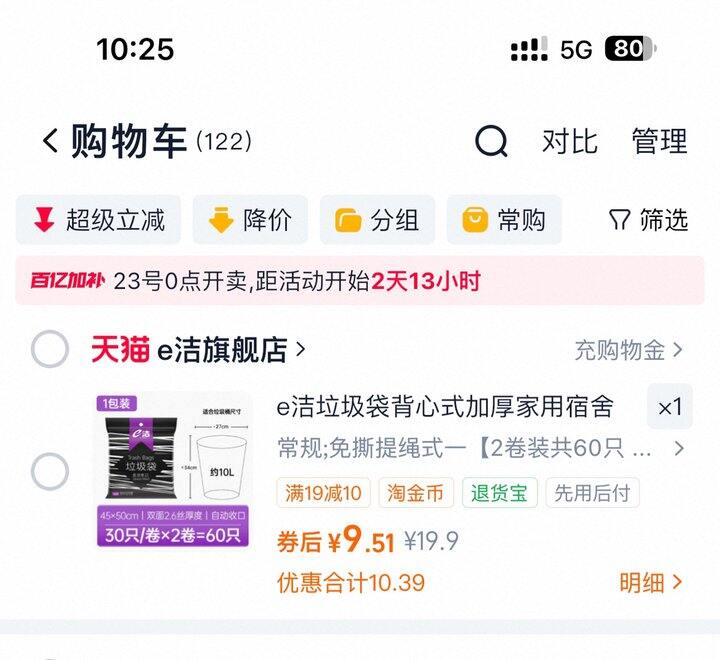
Task: Open e洁旗舰店 store page chevron
Action: pyautogui.click(x=300, y=349)
